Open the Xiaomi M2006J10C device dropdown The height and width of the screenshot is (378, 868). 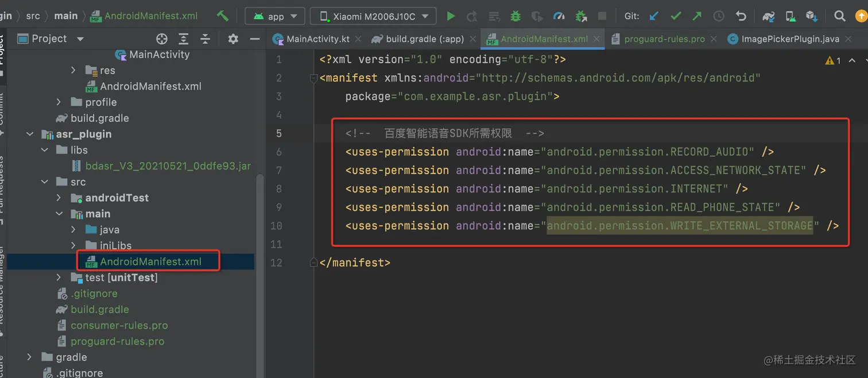(373, 16)
